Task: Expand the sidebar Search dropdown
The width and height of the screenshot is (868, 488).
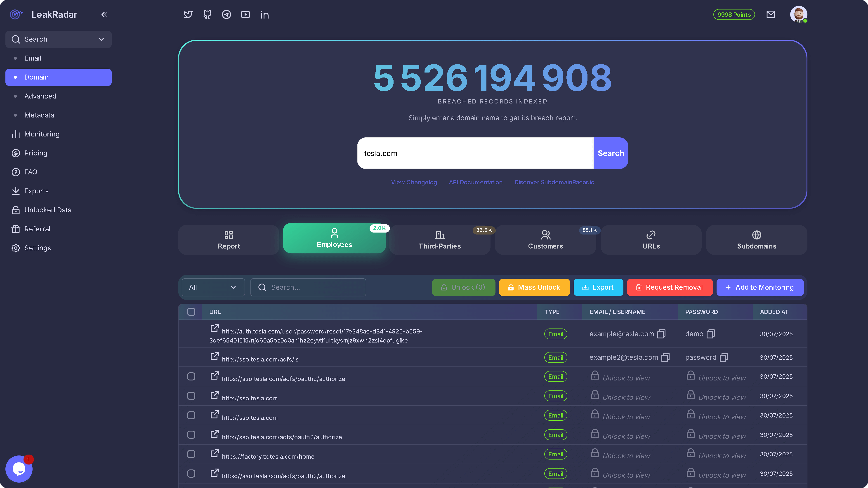Action: [58, 39]
